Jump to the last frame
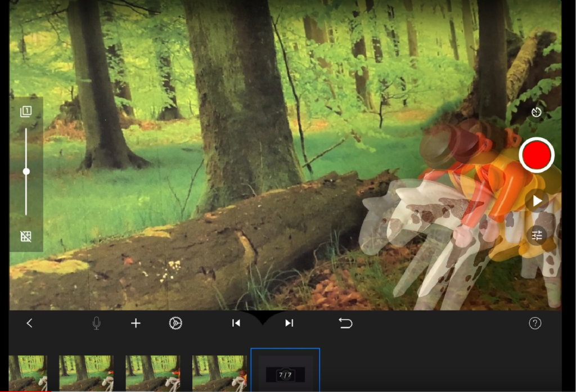Viewport: 576px width, 392px height. coord(289,323)
